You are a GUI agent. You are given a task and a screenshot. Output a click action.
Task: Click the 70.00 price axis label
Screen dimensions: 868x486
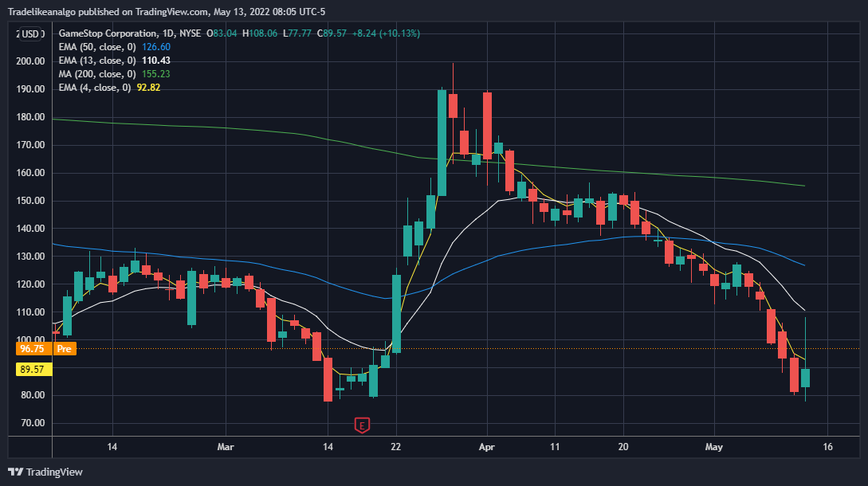32,423
